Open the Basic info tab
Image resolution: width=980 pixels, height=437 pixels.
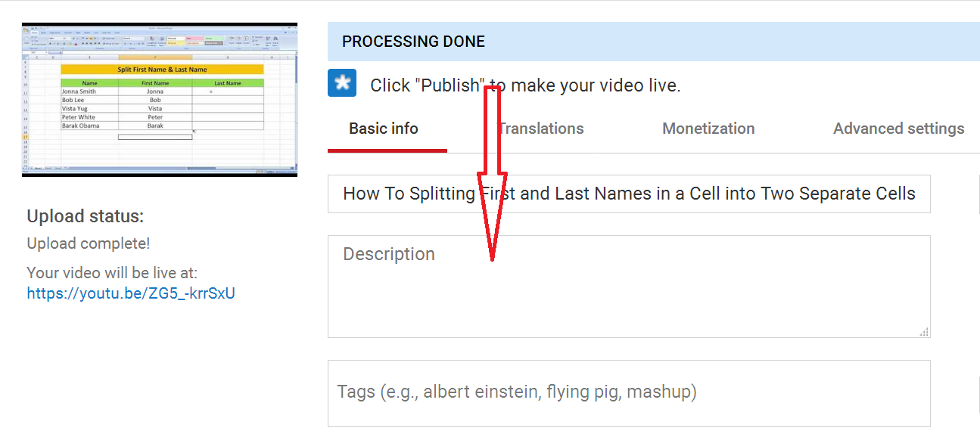tap(384, 129)
